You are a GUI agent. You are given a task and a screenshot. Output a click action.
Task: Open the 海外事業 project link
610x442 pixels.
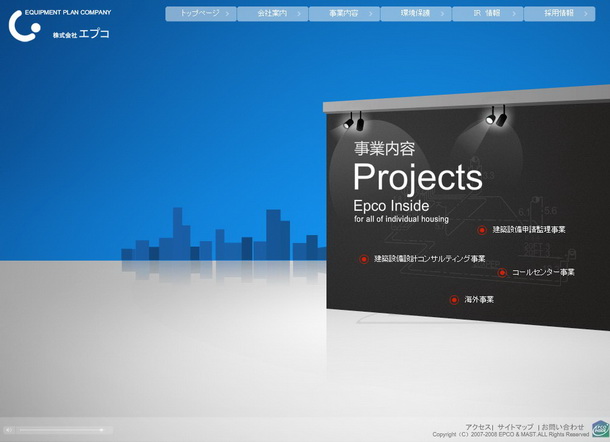coord(479,299)
